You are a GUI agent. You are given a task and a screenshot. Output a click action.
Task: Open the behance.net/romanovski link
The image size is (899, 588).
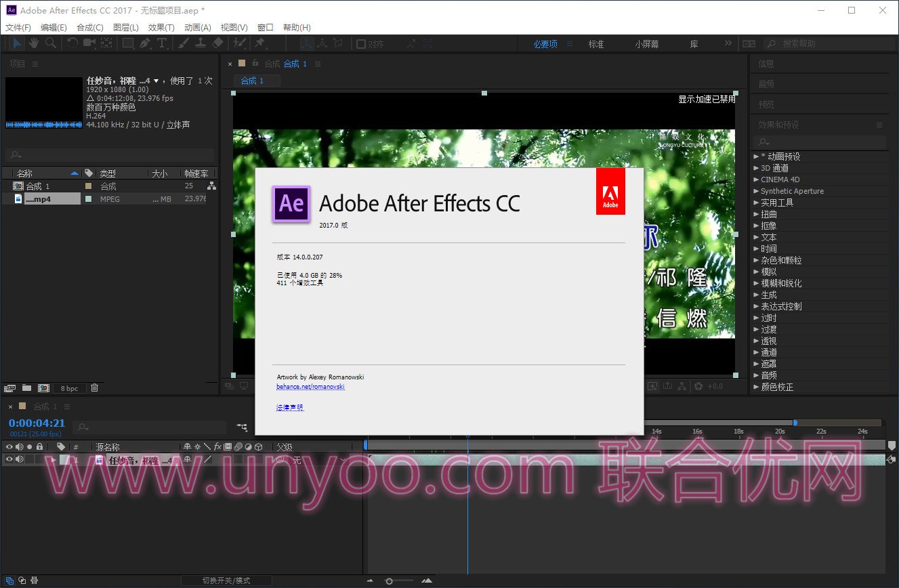pyautogui.click(x=310, y=387)
